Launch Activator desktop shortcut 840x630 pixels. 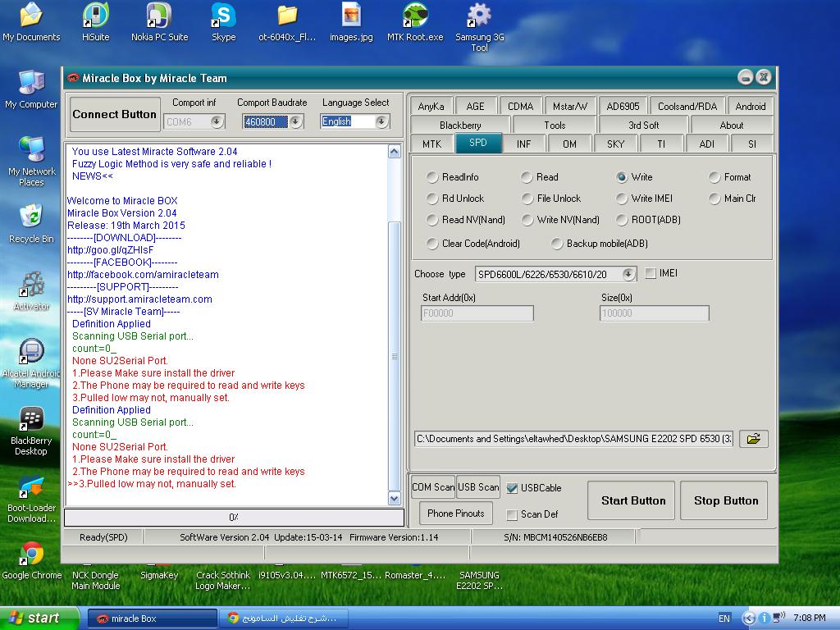coord(31,291)
